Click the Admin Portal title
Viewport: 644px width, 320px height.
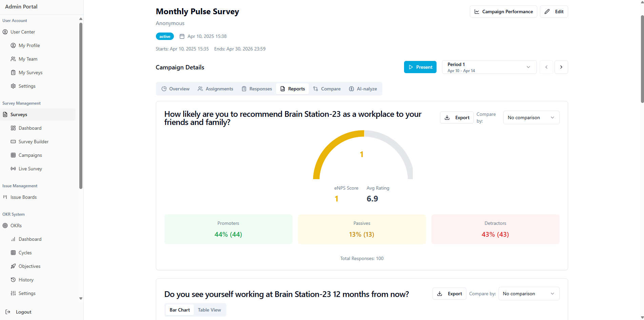(x=21, y=6)
